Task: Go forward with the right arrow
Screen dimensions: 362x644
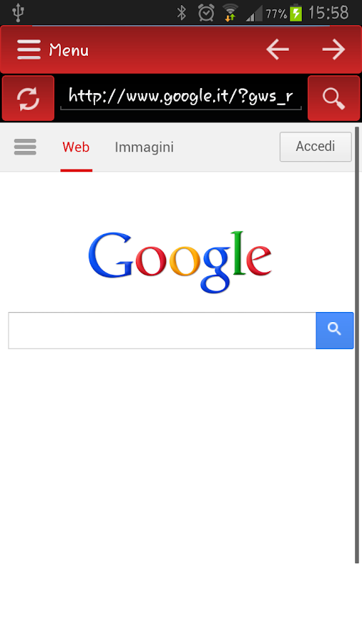Action: (x=333, y=49)
